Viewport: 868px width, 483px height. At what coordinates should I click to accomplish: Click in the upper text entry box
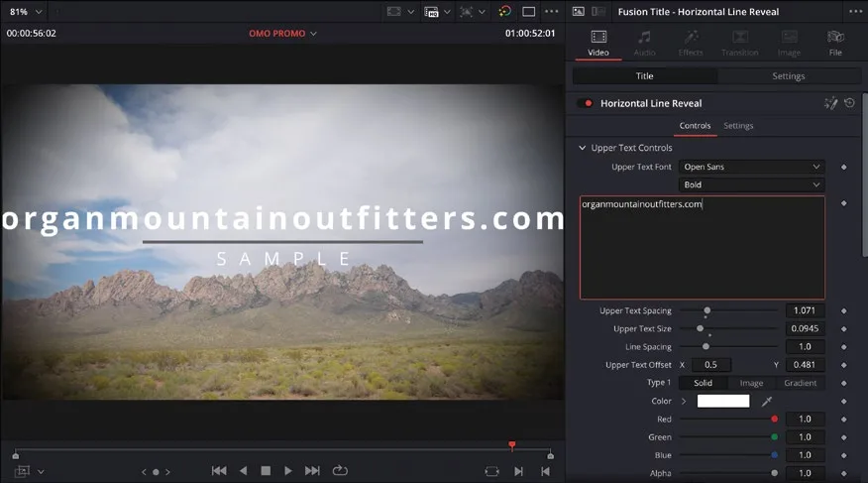click(702, 247)
